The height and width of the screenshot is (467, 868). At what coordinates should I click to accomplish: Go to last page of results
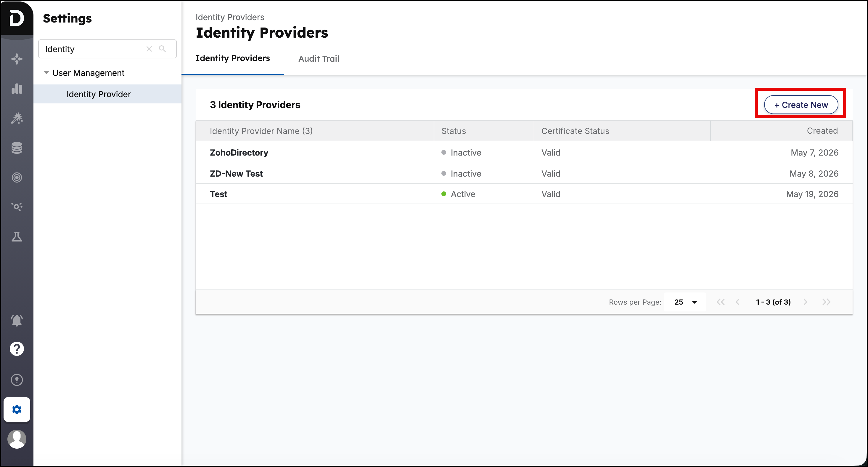pyautogui.click(x=826, y=302)
